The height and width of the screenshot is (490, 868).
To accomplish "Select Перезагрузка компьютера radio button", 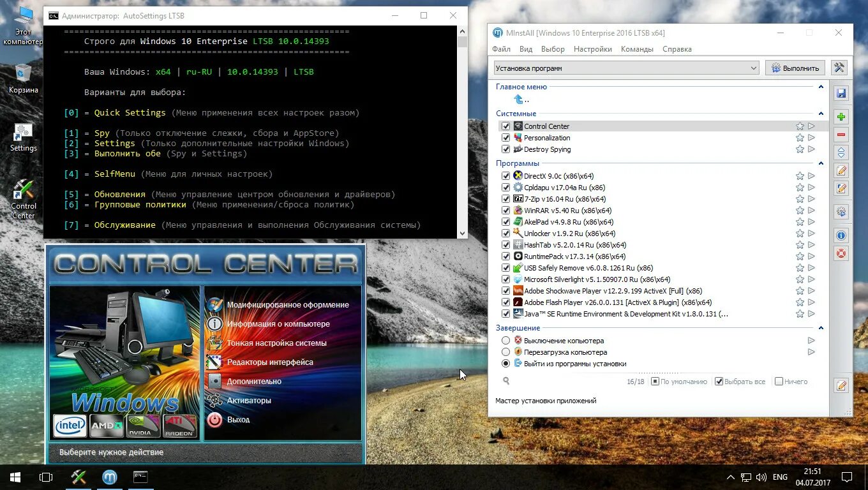I will pos(506,352).
